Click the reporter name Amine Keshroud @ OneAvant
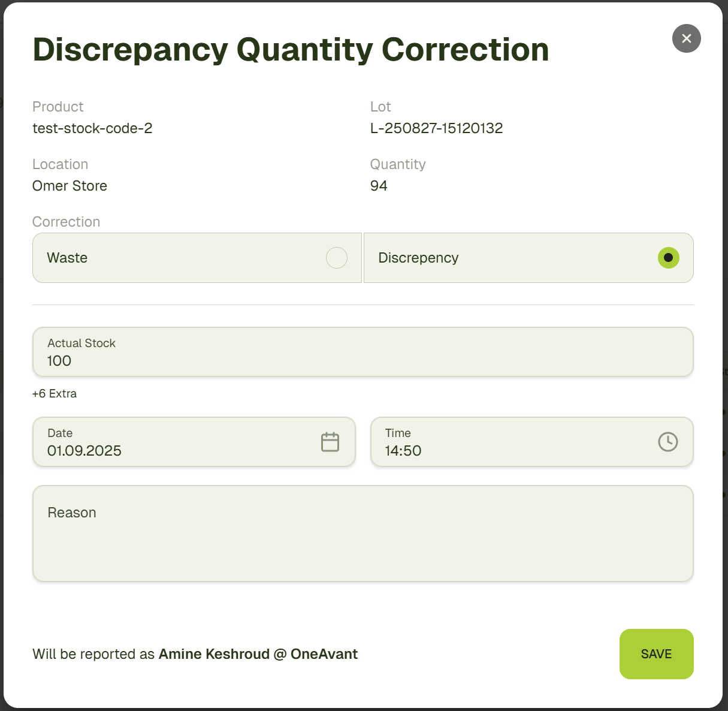This screenshot has width=728, height=711. pyautogui.click(x=258, y=654)
